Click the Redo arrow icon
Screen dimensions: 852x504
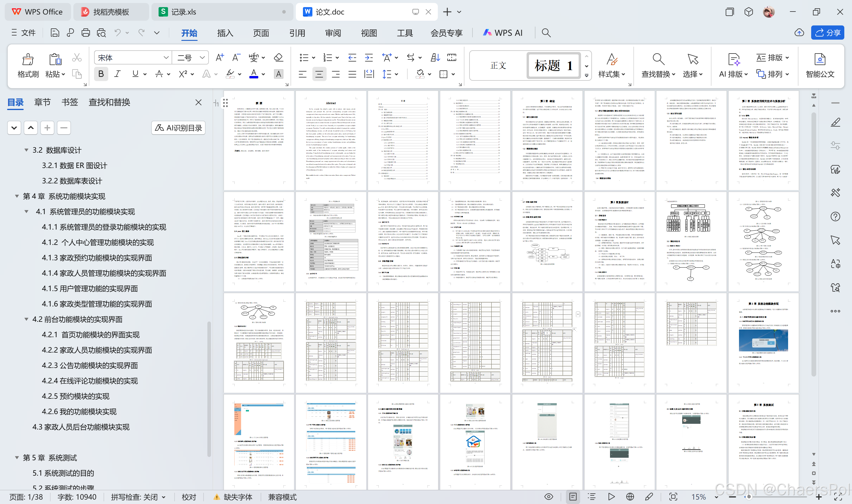click(141, 33)
